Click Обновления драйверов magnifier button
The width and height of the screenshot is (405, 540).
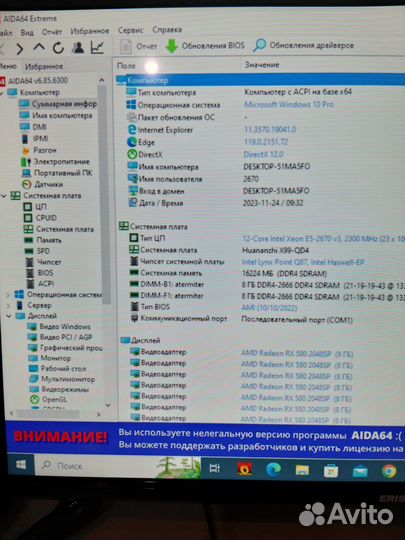[x=303, y=45]
